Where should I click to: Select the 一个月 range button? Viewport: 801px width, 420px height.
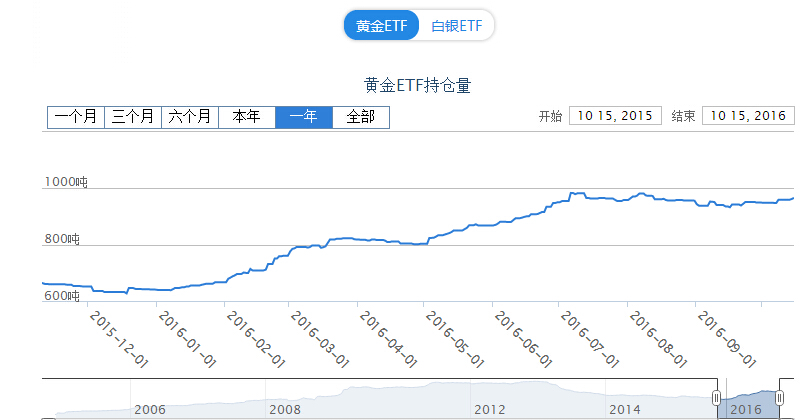pos(76,117)
